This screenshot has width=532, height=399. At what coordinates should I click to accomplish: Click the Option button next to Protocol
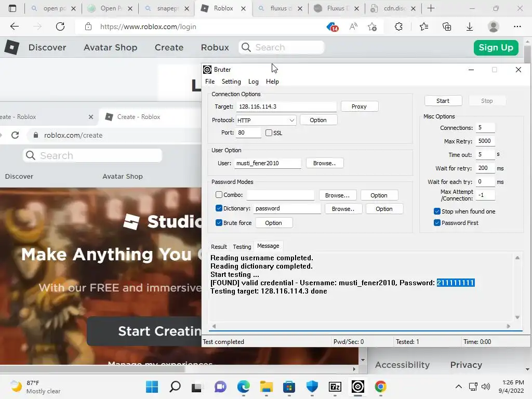[x=318, y=120]
